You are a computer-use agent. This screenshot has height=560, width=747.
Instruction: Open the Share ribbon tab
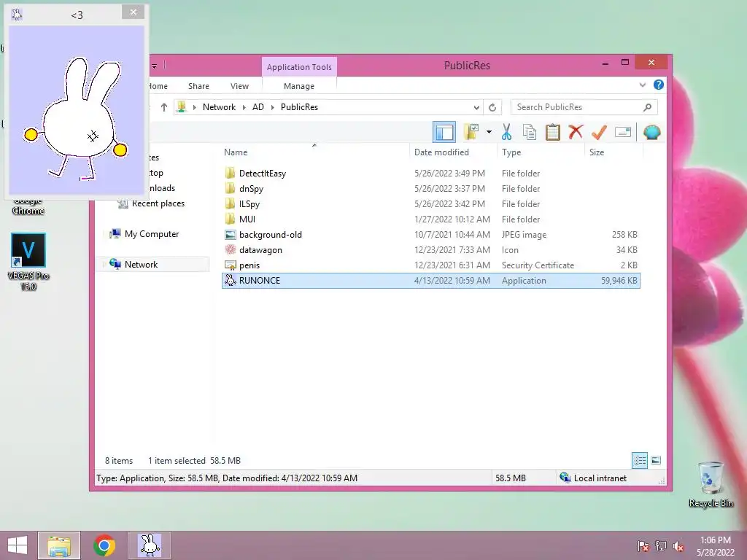click(198, 86)
